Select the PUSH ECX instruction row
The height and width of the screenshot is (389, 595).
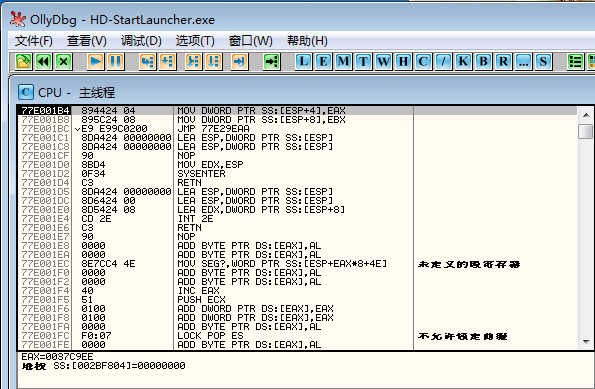point(297,299)
